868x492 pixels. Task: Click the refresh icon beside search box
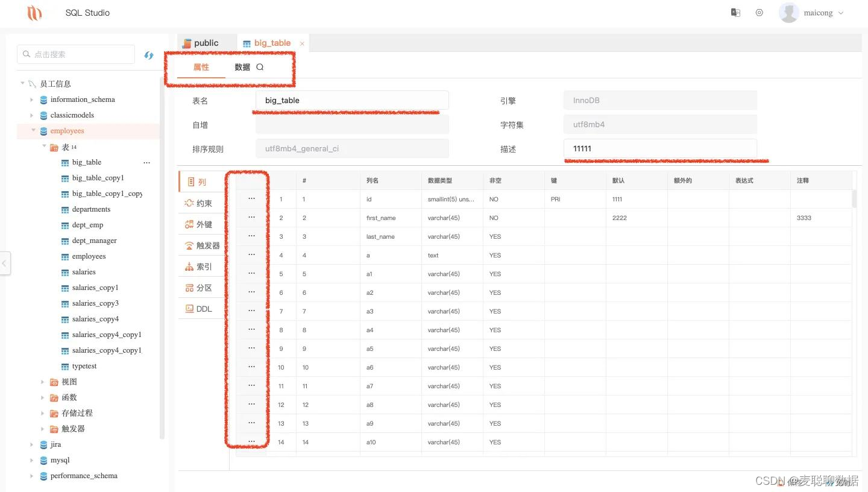(x=148, y=55)
